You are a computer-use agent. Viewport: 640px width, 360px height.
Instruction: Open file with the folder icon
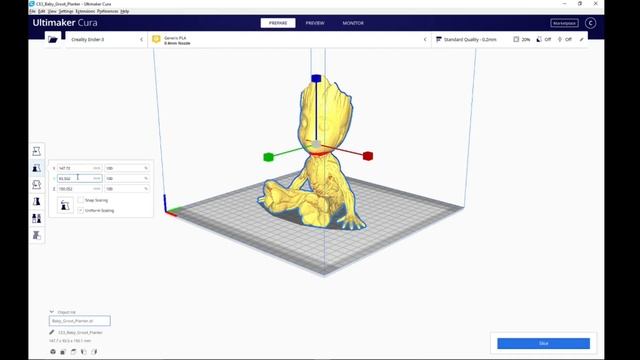click(x=53, y=40)
